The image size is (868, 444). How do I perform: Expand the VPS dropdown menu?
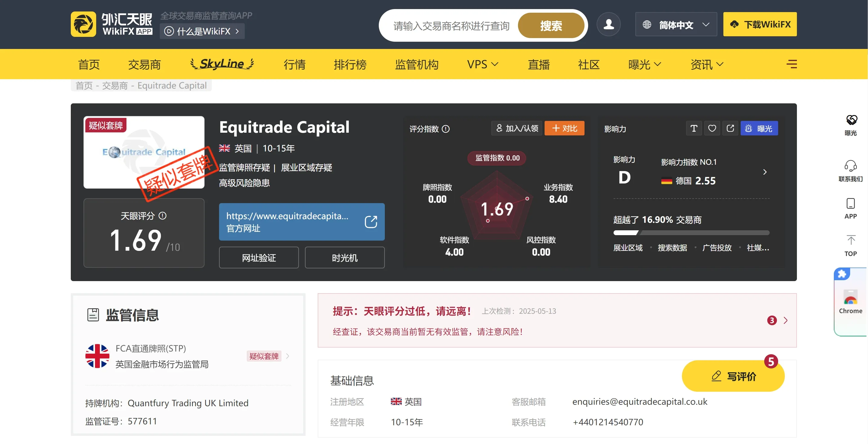click(x=483, y=64)
